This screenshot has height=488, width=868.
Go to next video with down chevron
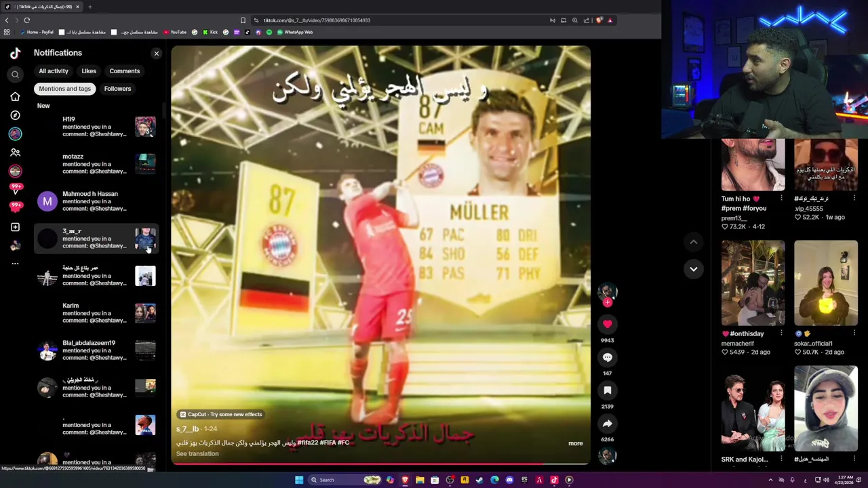point(693,269)
